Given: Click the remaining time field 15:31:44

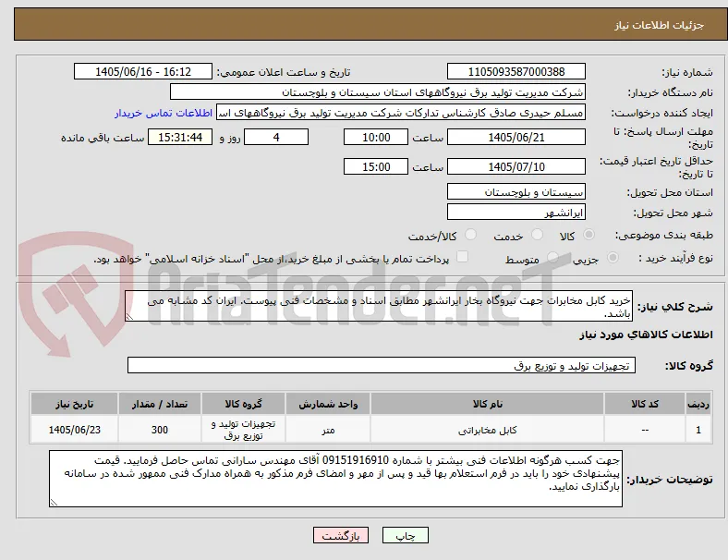Looking at the screenshot, I should (x=180, y=138).
